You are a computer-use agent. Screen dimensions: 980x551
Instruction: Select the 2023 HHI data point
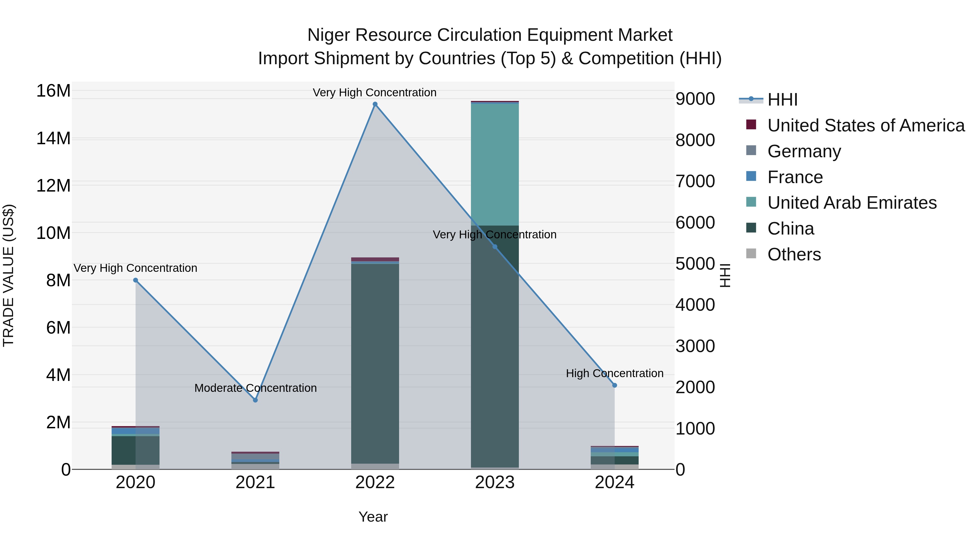coord(495,247)
